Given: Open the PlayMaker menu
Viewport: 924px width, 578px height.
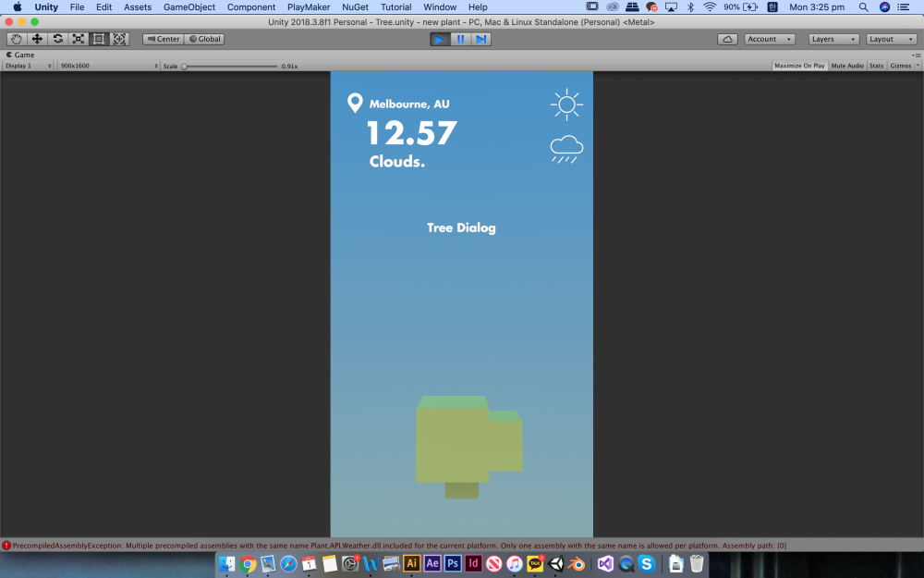Looking at the screenshot, I should tap(308, 6).
